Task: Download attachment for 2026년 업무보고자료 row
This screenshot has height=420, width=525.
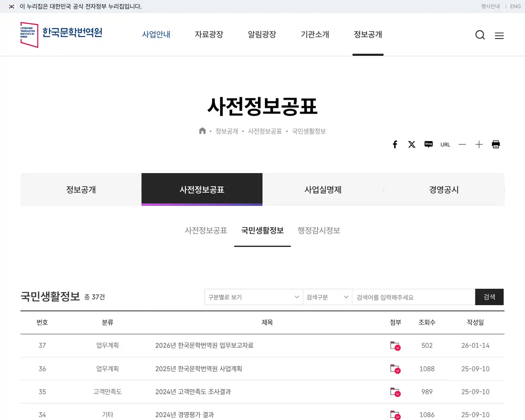Action: (x=395, y=346)
